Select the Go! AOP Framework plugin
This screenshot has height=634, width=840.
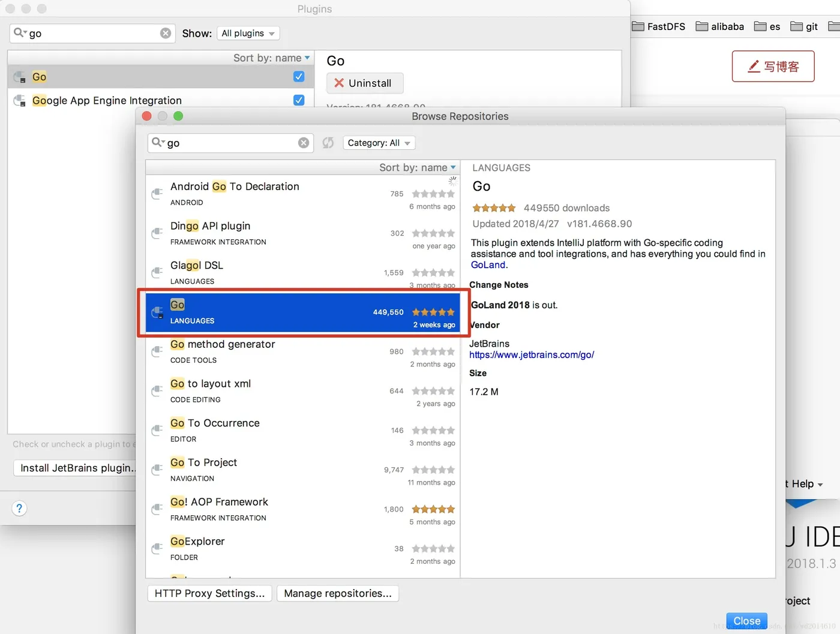click(303, 510)
